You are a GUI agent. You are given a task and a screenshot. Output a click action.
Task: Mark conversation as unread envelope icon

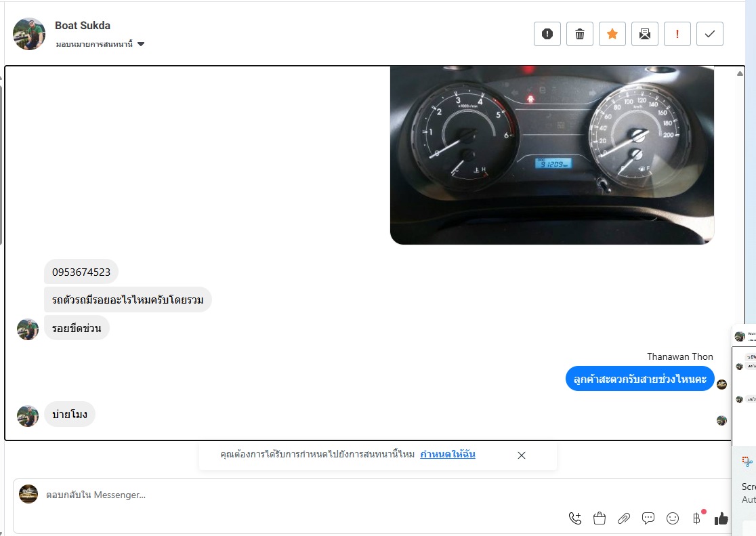point(645,34)
